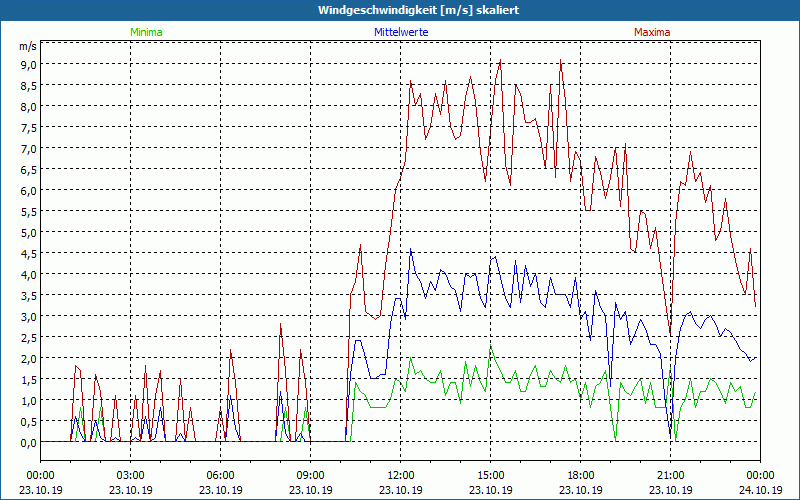
Task: Click the 09:00 time axis label
Action: [311, 476]
